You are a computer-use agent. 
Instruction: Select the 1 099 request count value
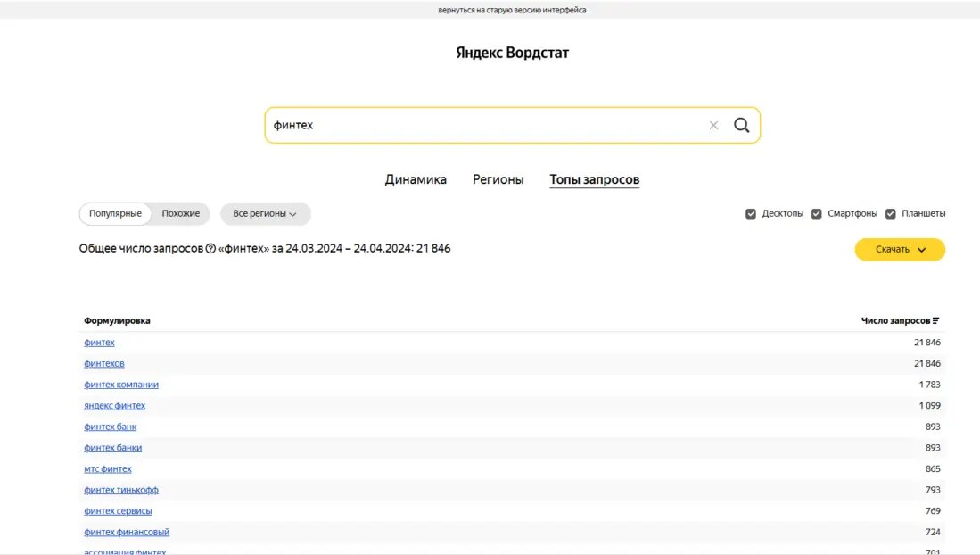[x=929, y=405]
